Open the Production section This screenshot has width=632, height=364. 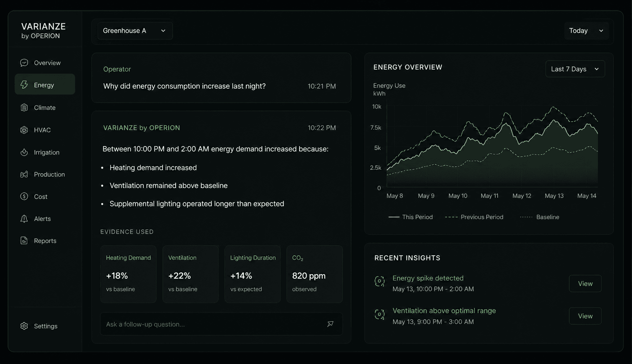click(x=45, y=174)
